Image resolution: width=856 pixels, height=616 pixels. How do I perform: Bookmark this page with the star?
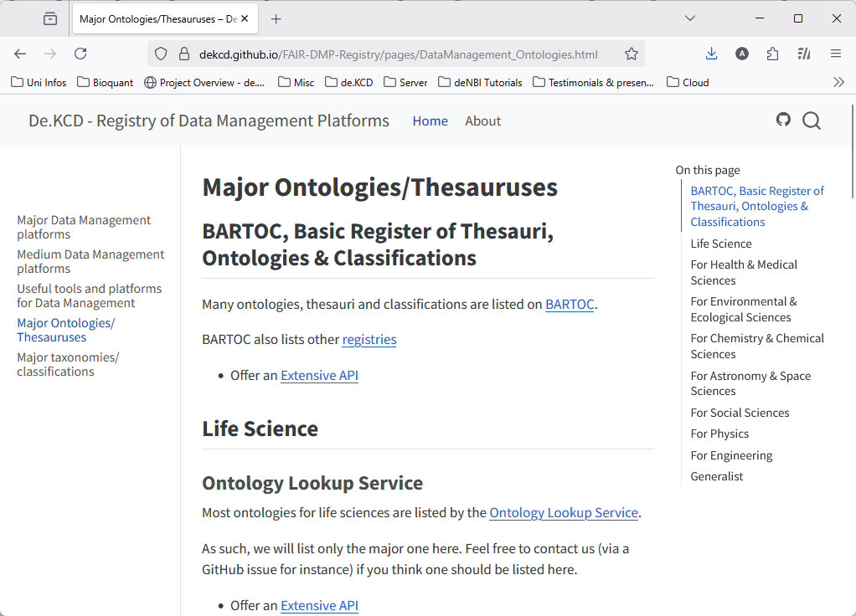(631, 53)
